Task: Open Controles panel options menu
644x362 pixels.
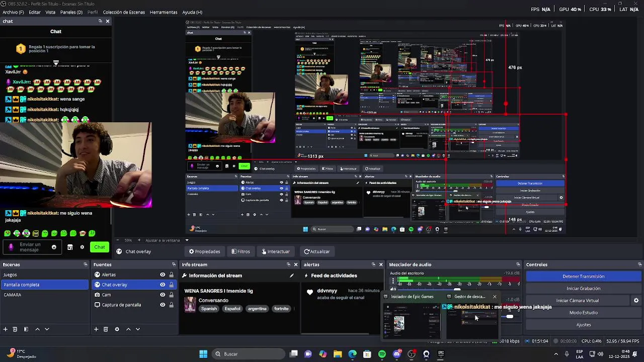Action: (639, 264)
